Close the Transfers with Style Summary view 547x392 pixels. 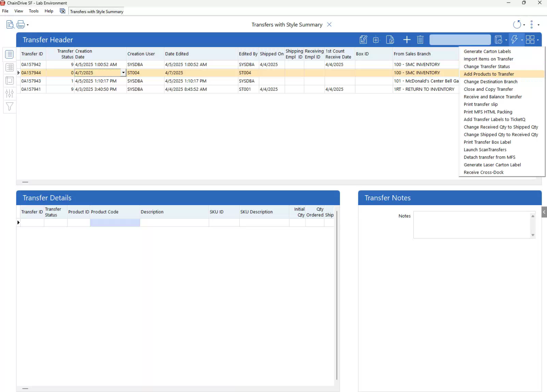pos(329,25)
